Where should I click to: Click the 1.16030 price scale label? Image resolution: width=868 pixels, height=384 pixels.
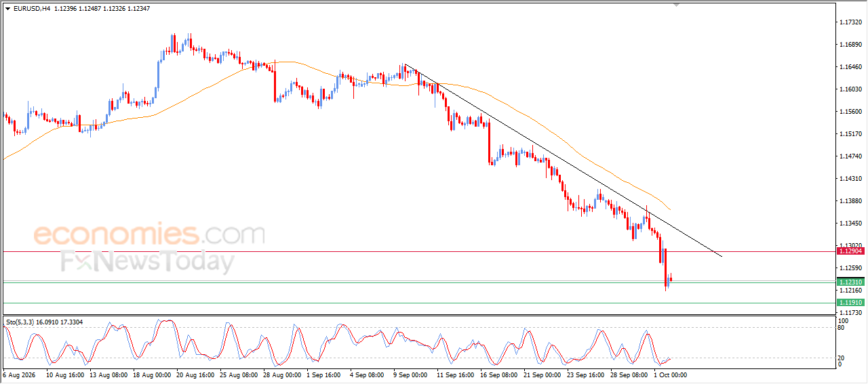(x=850, y=89)
